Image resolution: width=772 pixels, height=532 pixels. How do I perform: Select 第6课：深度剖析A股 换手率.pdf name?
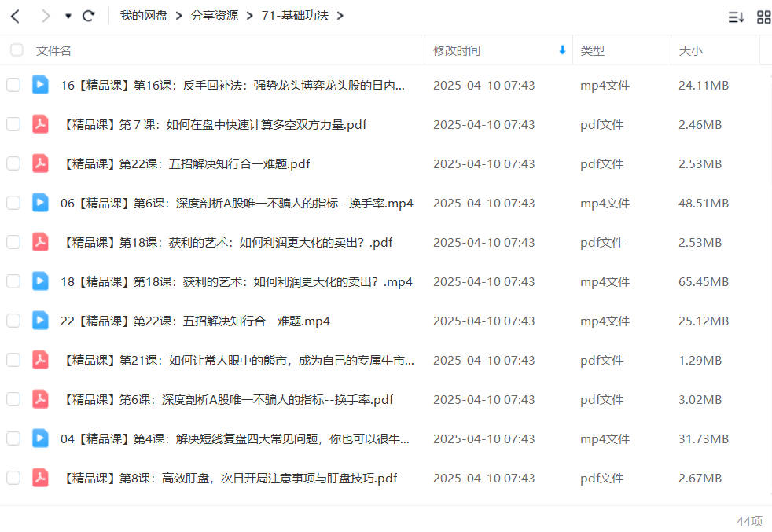coord(227,399)
